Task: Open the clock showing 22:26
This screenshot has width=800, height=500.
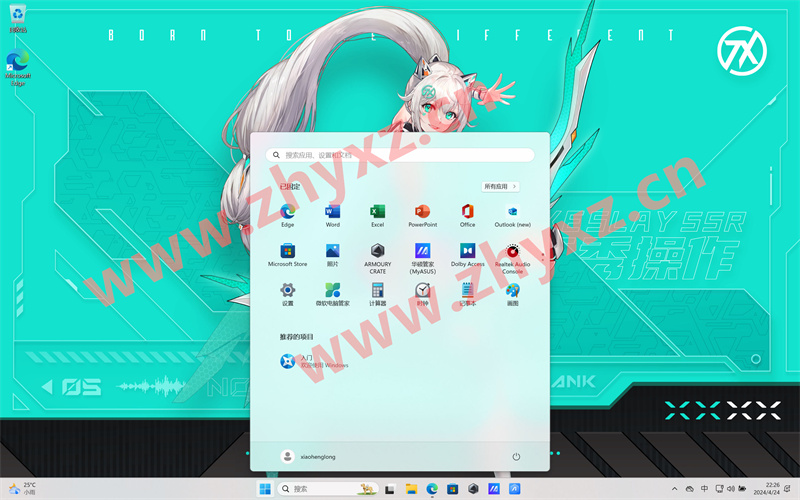Action: click(x=767, y=489)
